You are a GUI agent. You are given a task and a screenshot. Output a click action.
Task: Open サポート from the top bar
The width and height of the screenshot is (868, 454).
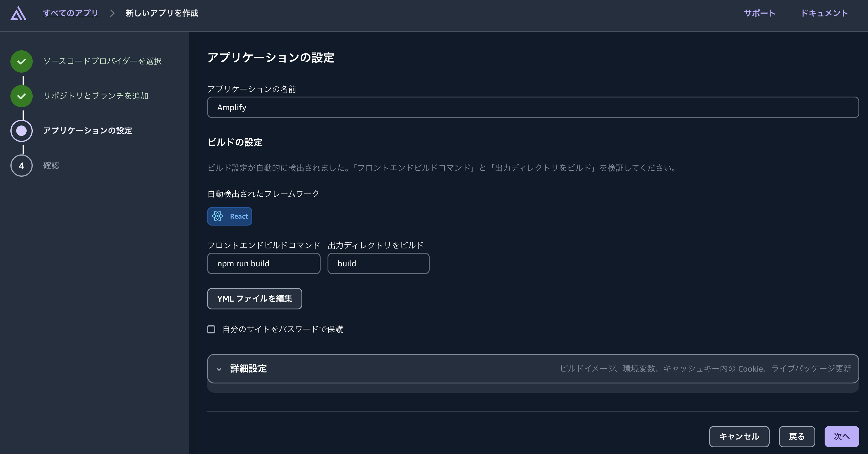[x=759, y=14]
